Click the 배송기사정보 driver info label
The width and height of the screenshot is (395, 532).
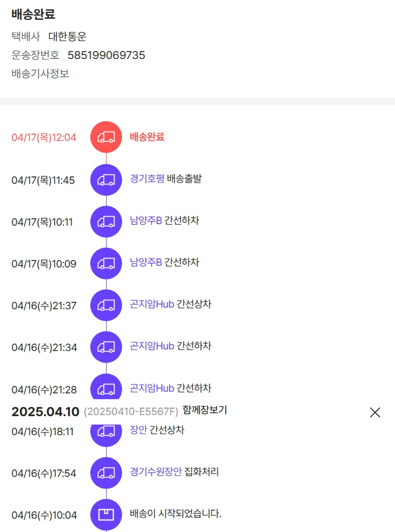click(41, 74)
